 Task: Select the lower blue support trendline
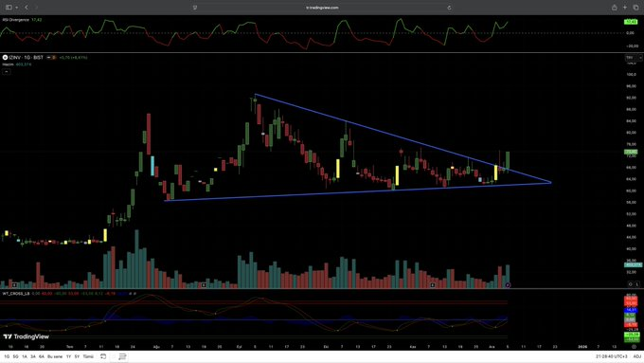[357, 191]
